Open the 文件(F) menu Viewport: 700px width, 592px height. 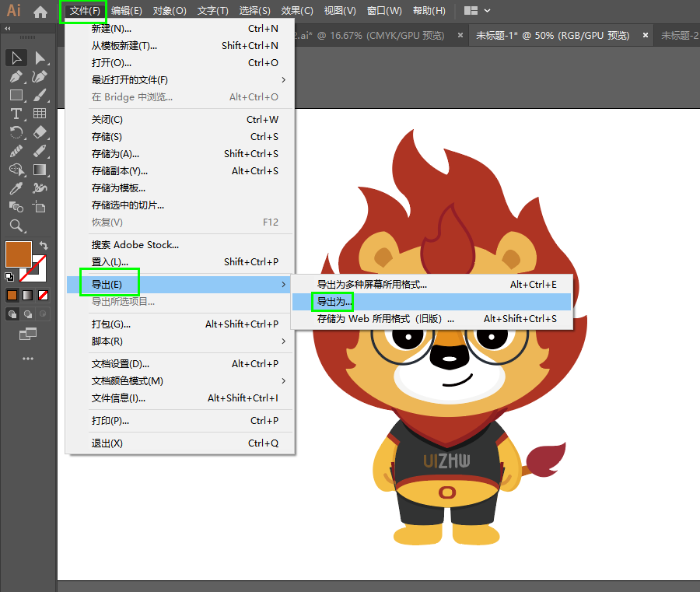tap(84, 11)
